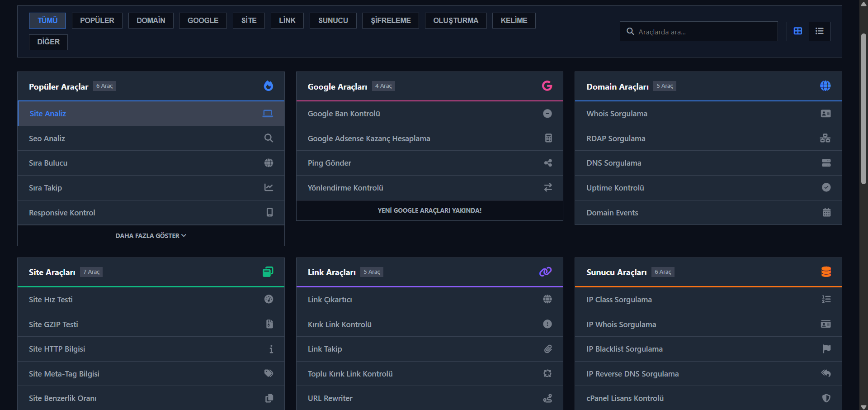Open Site Benzerlik Oranı tool
This screenshot has width=868, height=410.
pyautogui.click(x=151, y=398)
